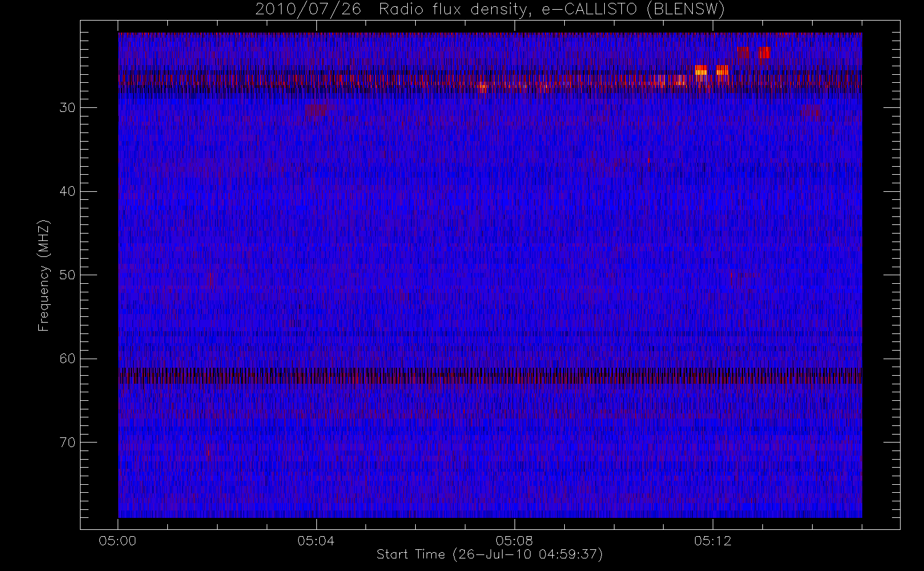Click the date "2010/07/26" in the title
The width and height of the screenshot is (924, 571).
click(308, 10)
